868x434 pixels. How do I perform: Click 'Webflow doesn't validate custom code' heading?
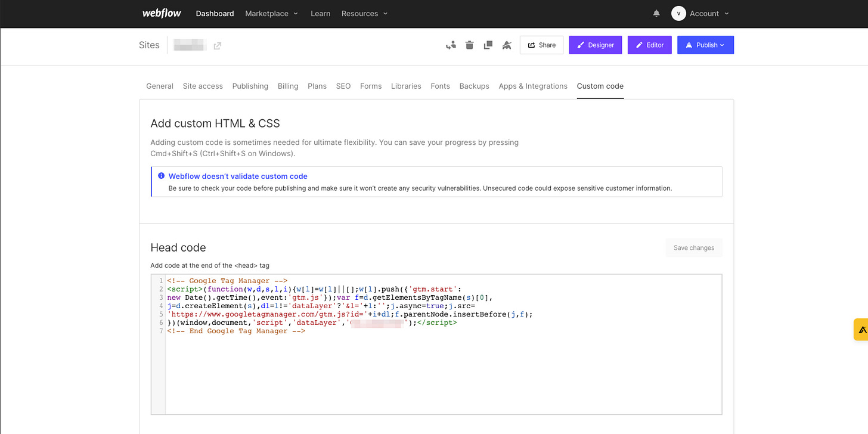pos(238,176)
